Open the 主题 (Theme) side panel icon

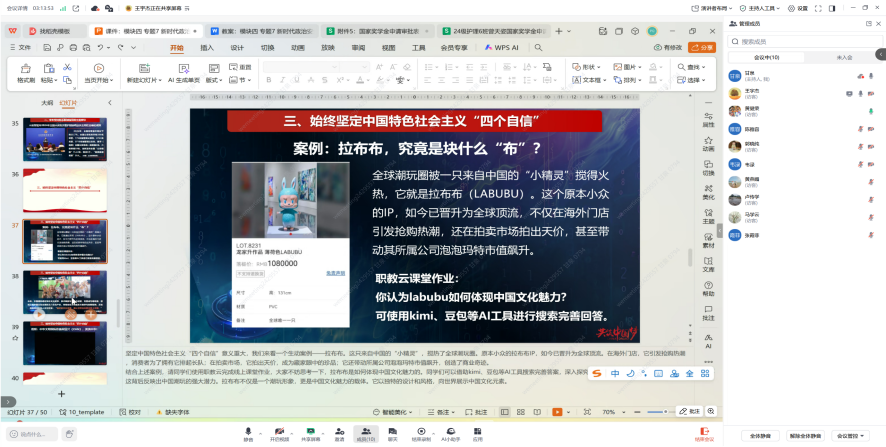pyautogui.click(x=708, y=216)
